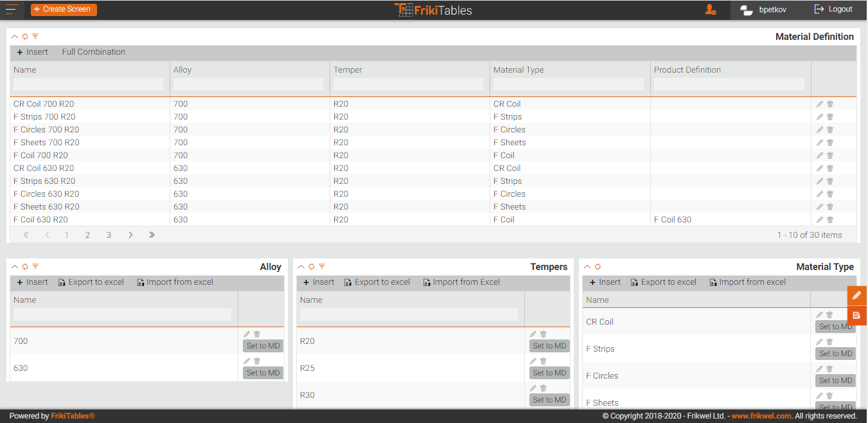Open the hamburger menu in top bar
Image resolution: width=868 pixels, height=423 pixels.
(x=12, y=9)
